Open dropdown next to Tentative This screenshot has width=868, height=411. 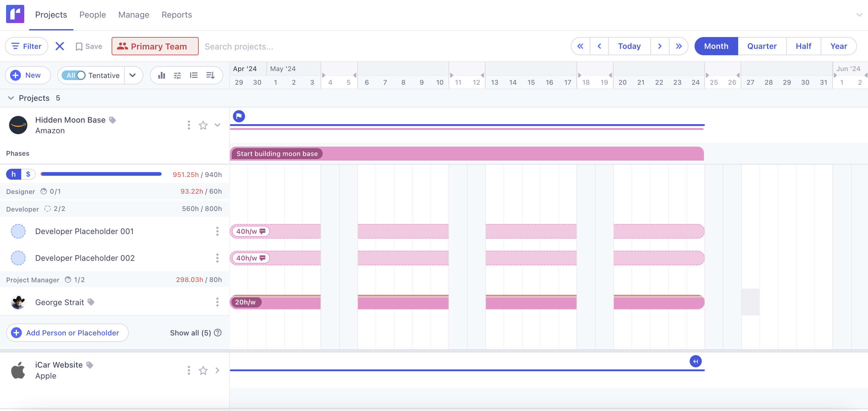133,75
